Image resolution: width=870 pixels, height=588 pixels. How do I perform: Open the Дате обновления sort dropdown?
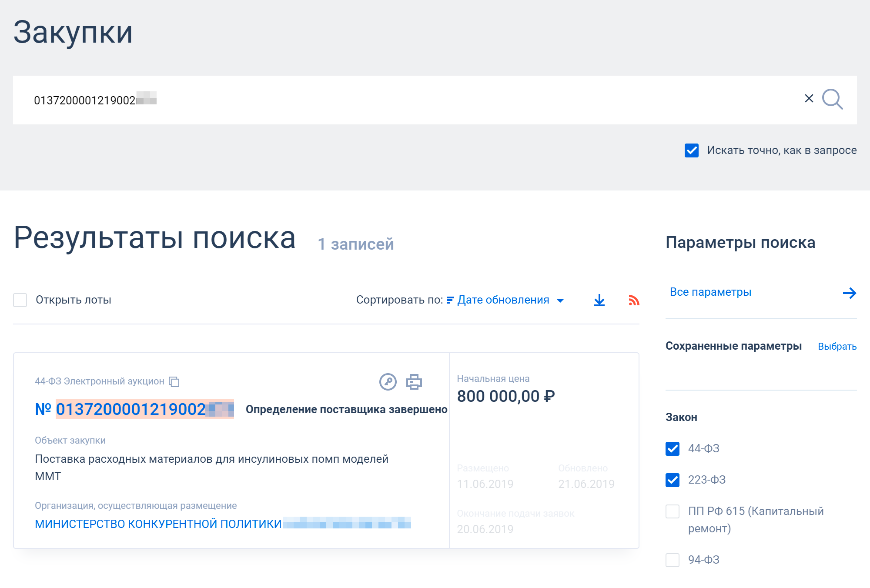coord(510,300)
